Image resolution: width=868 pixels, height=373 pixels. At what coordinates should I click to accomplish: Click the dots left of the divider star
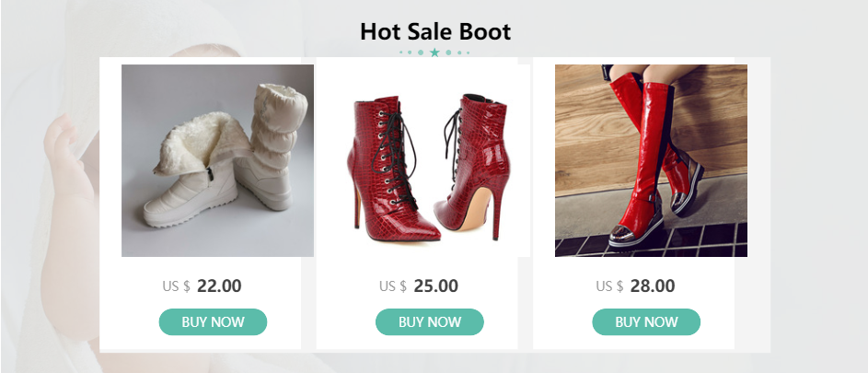[x=414, y=52]
